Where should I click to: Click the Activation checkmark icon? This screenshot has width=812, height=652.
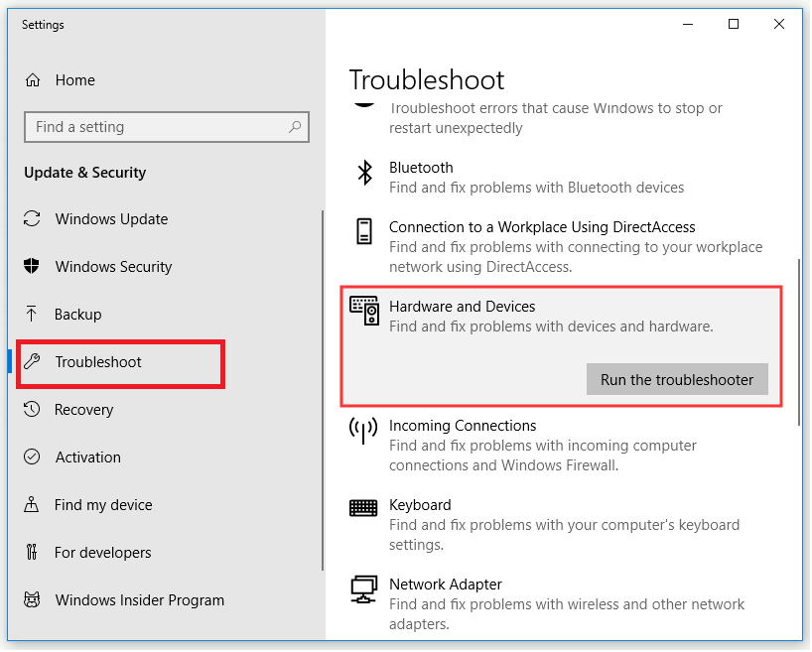pyautogui.click(x=32, y=456)
